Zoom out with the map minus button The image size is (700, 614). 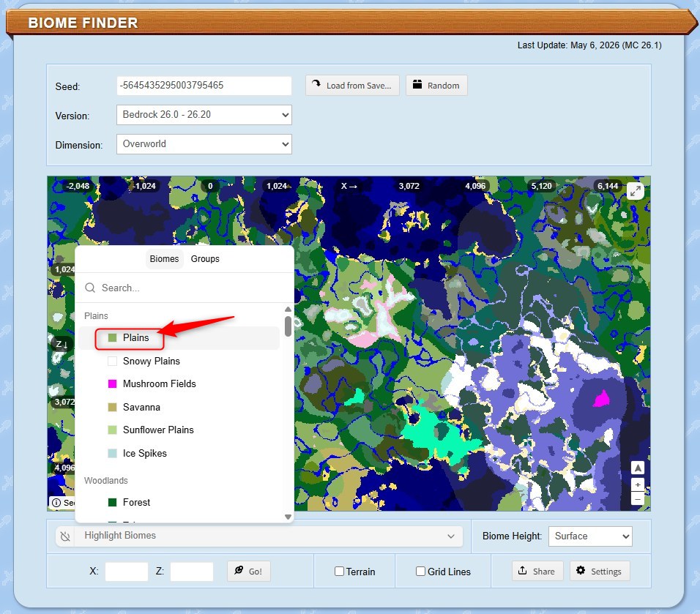click(638, 499)
